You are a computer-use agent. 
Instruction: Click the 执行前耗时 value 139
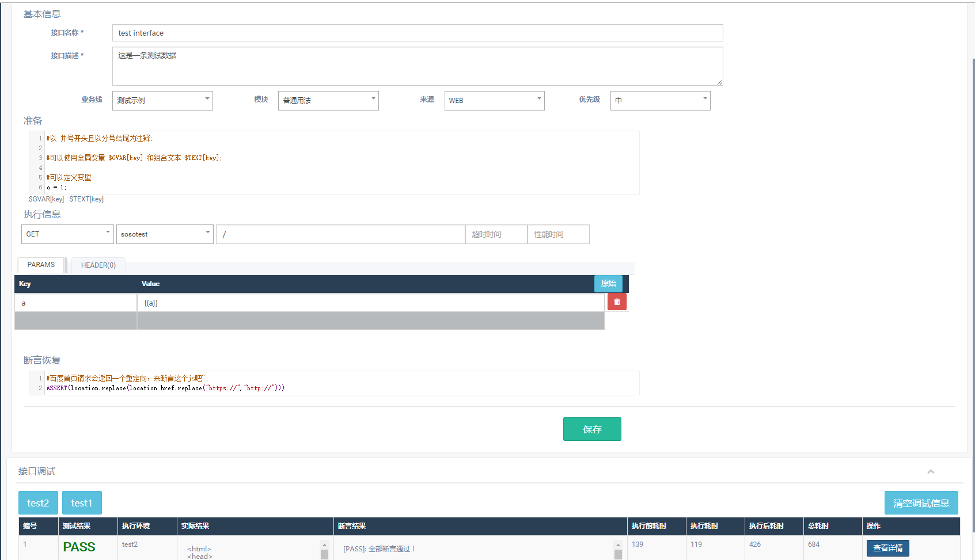pos(638,544)
